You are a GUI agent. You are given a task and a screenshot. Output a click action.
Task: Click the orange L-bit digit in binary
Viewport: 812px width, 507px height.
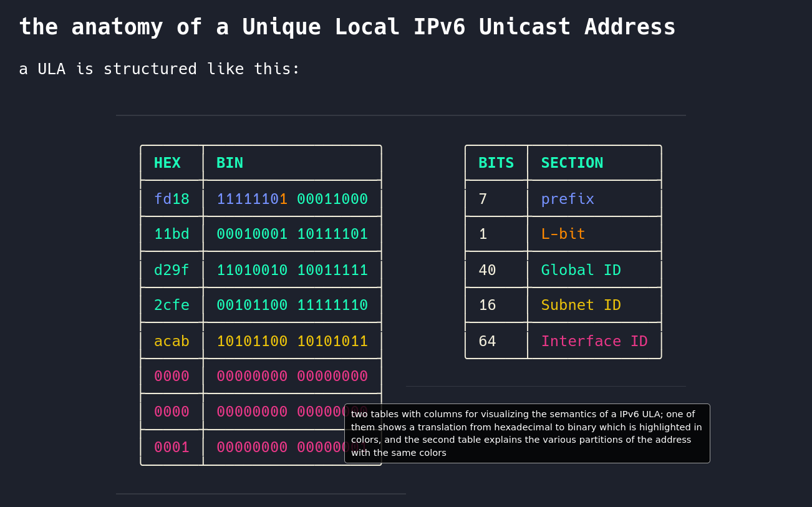[x=283, y=199]
